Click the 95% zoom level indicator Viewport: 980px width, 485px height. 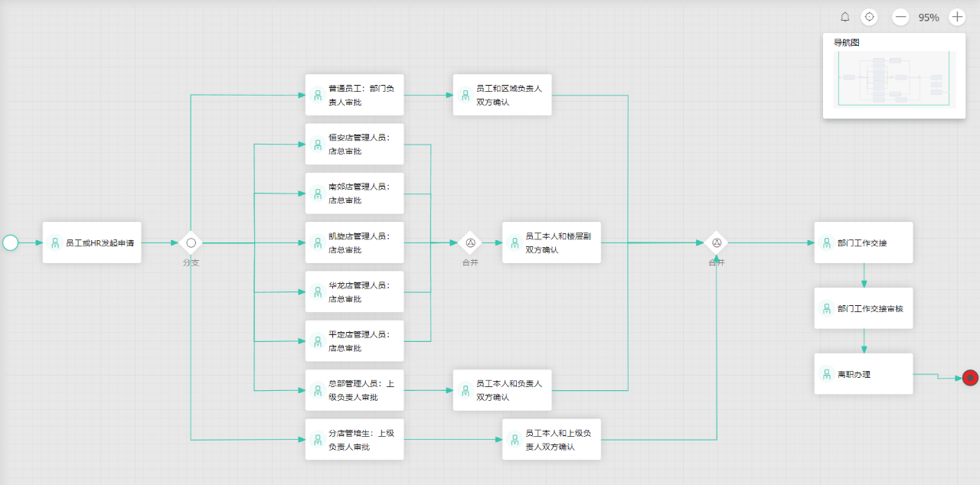pyautogui.click(x=929, y=18)
